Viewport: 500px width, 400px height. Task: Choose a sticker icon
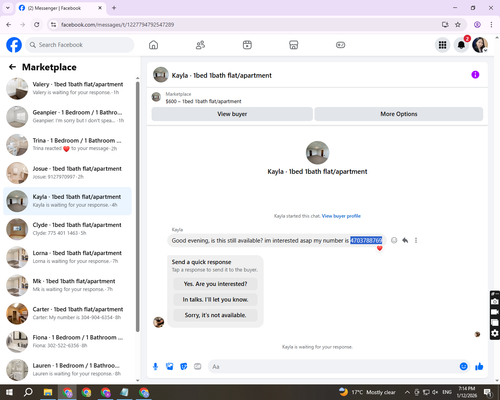(x=184, y=367)
